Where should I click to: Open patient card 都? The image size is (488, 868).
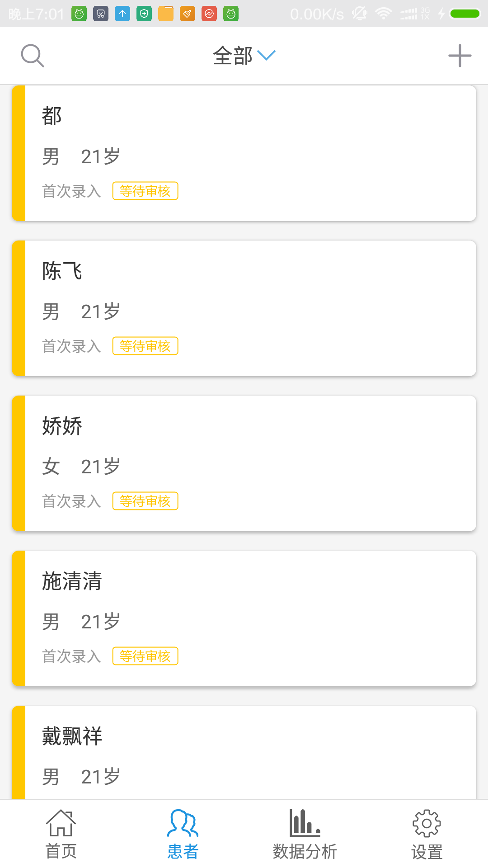pos(244,153)
